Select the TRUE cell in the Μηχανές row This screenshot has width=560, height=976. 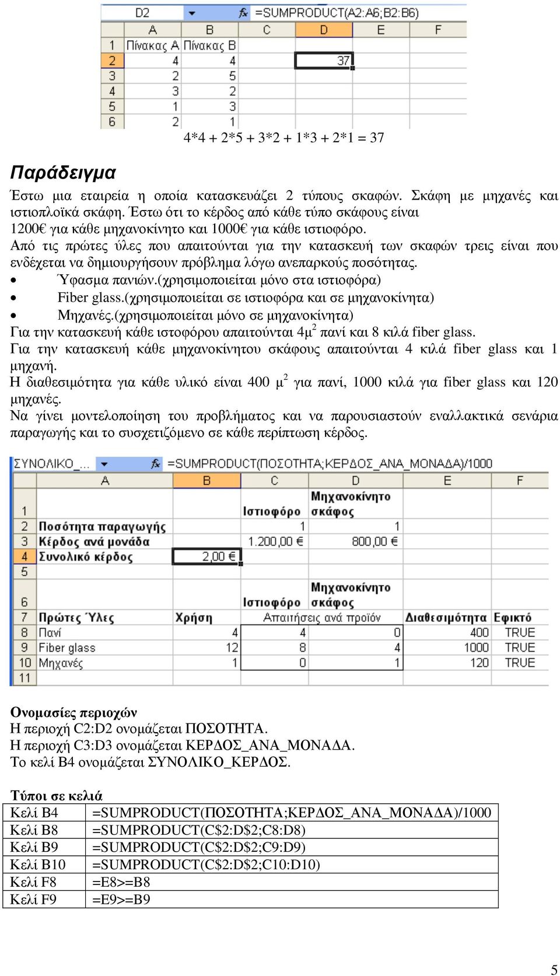[x=520, y=663]
